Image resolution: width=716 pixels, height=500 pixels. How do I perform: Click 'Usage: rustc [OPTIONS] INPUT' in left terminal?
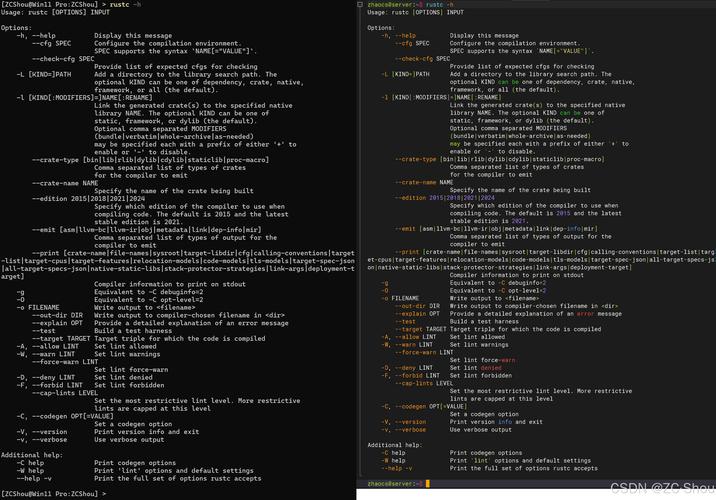(55, 12)
